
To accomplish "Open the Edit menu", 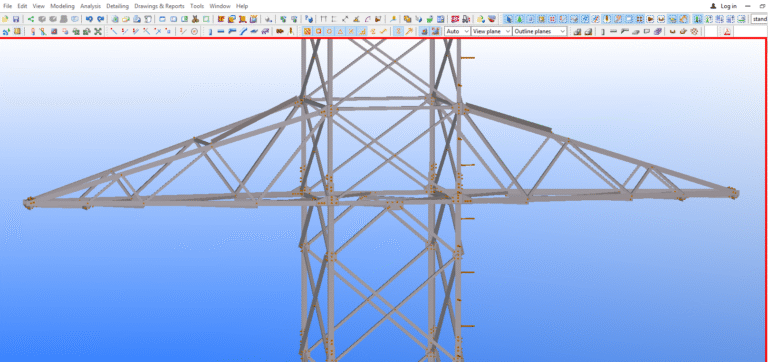I will click(x=22, y=6).
